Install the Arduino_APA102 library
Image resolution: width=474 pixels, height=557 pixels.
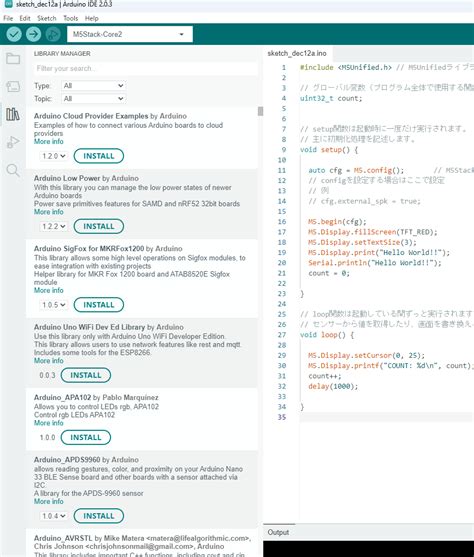coord(86,437)
